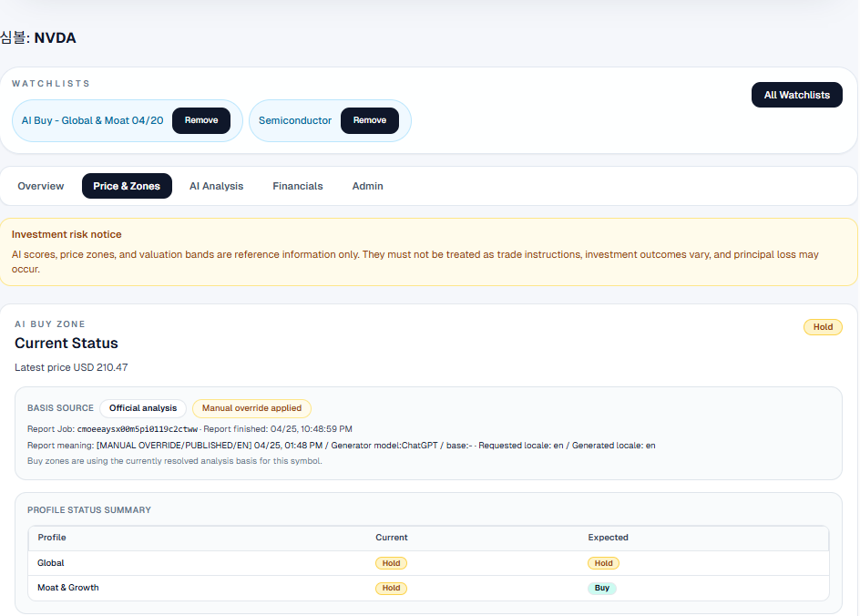Select the Price & Zones tab
Screen dimensions: 860x616
click(x=127, y=186)
